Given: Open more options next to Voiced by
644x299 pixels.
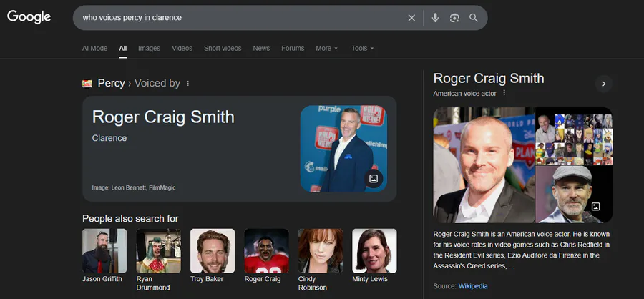Looking at the screenshot, I should pyautogui.click(x=188, y=84).
